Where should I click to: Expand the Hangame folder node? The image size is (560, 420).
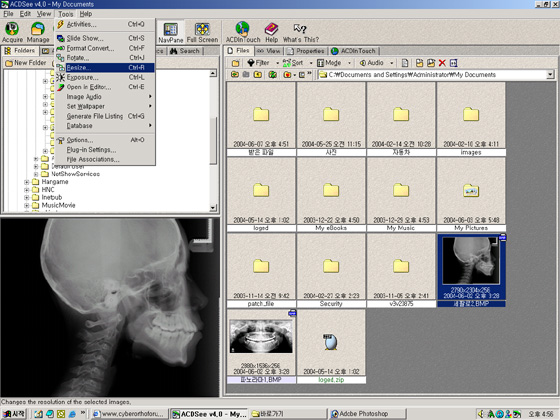click(x=27, y=182)
